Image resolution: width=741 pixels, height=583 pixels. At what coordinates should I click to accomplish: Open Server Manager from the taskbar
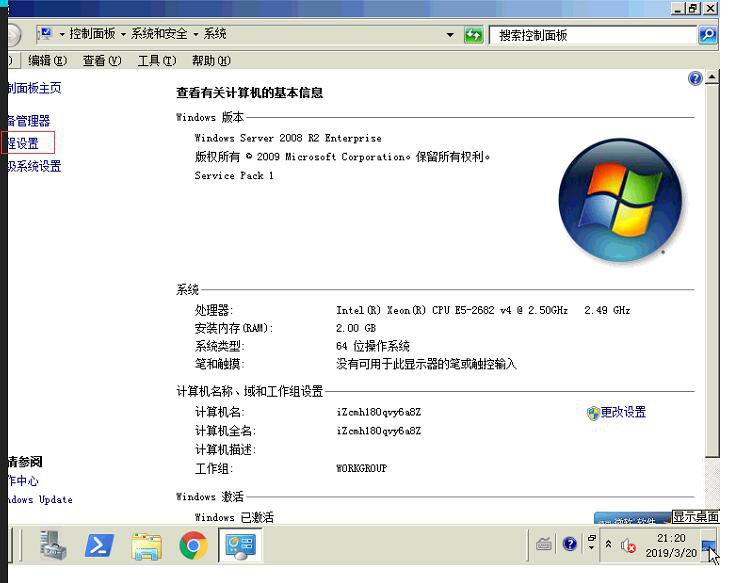click(x=53, y=545)
